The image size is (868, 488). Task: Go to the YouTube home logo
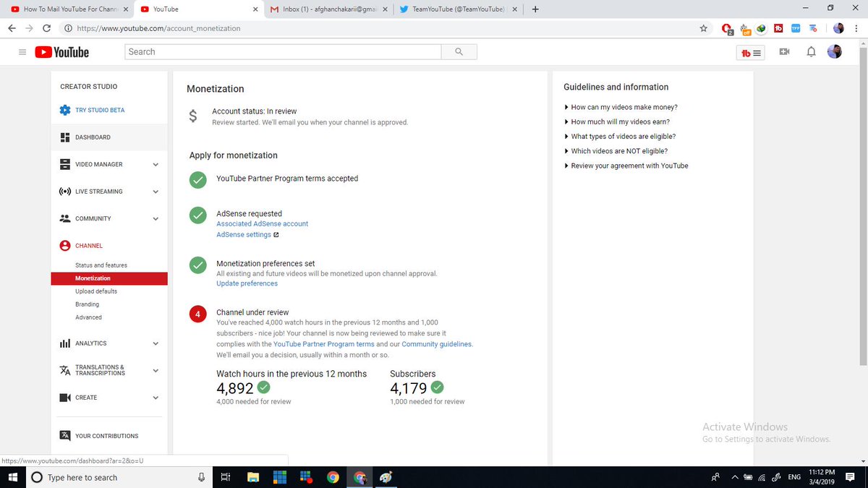(x=61, y=52)
